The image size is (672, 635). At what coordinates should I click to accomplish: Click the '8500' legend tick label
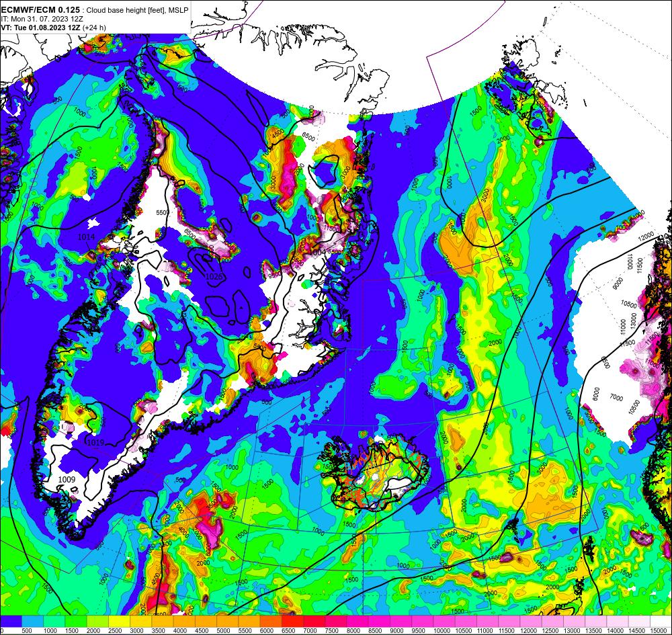[x=376, y=631]
